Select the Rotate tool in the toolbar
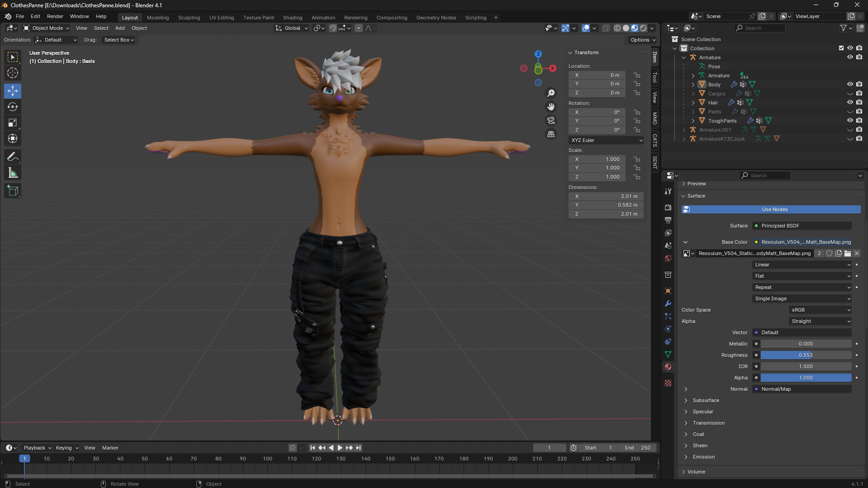 [13, 107]
